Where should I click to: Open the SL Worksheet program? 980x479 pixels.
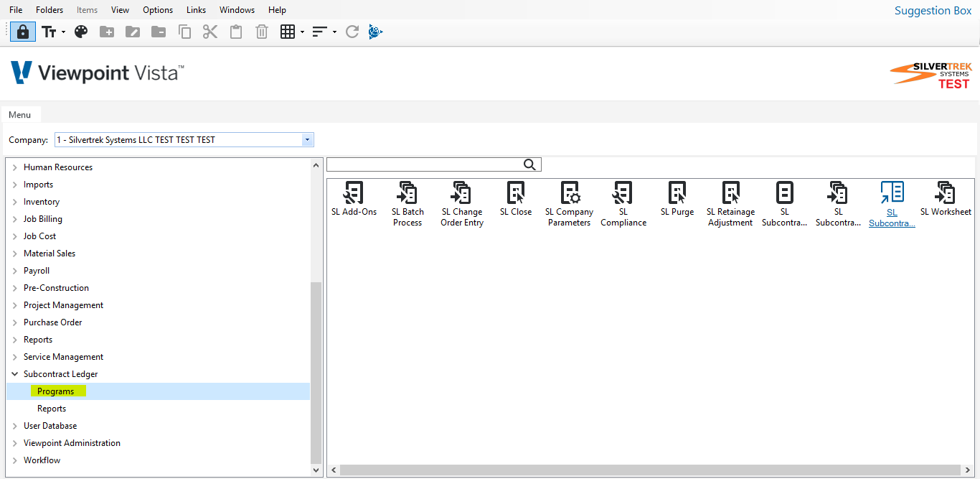pyautogui.click(x=946, y=199)
